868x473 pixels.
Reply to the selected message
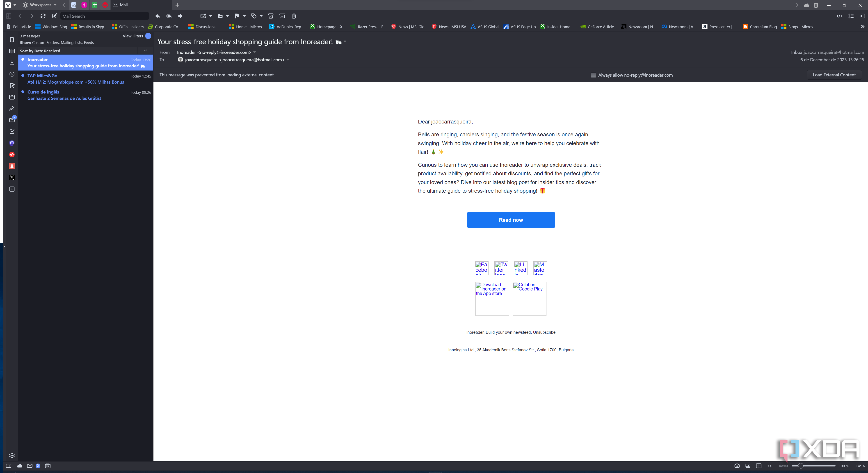[157, 16]
